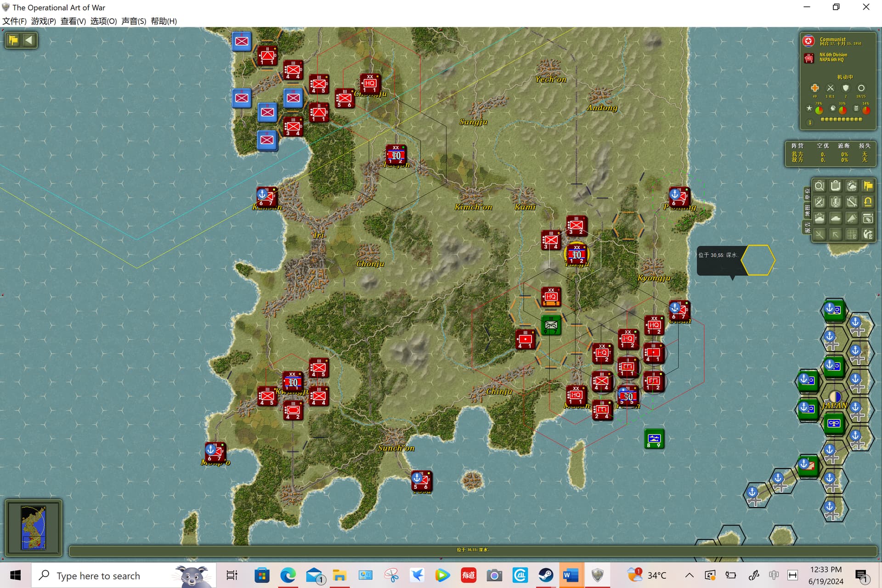Open the 查看(V) menu
The height and width of the screenshot is (588, 882).
[73, 21]
